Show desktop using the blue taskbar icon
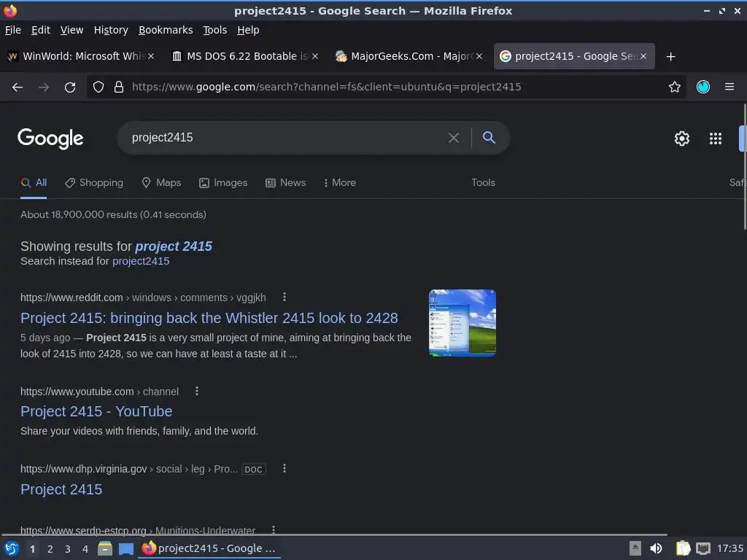 coord(126,548)
